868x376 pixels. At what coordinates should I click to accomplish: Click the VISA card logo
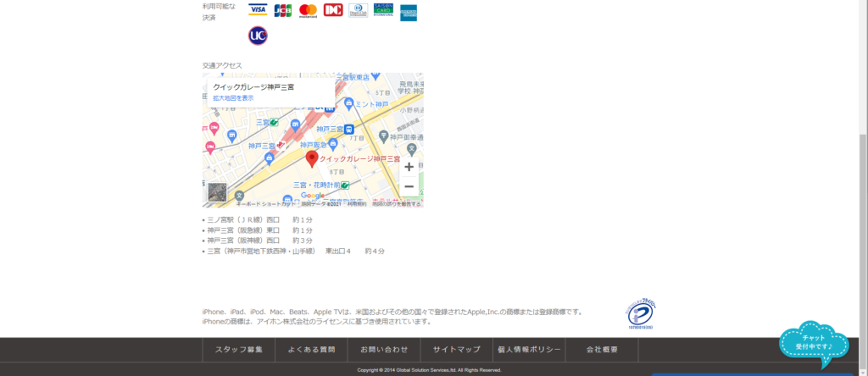click(x=258, y=10)
